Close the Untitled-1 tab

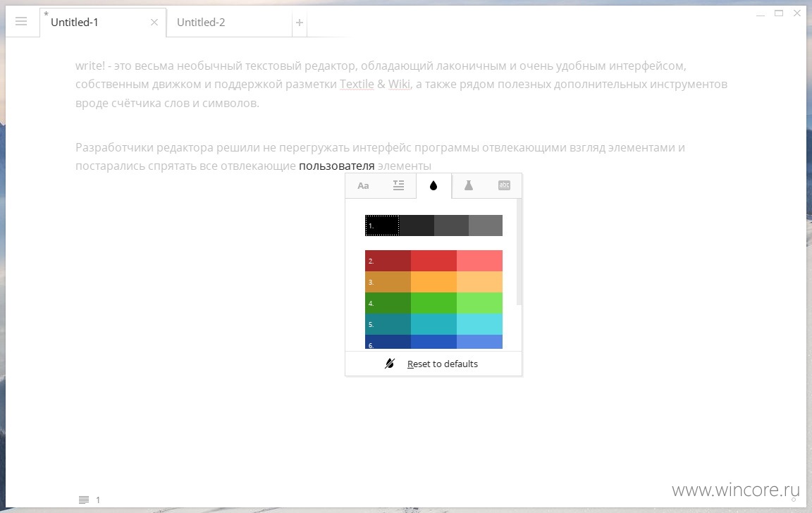pyautogui.click(x=154, y=23)
